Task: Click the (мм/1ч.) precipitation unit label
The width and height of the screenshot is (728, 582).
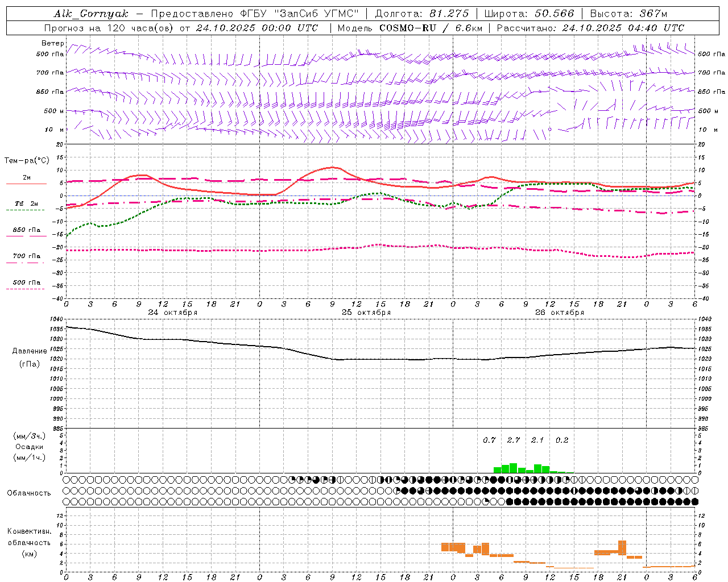Action: (30, 458)
